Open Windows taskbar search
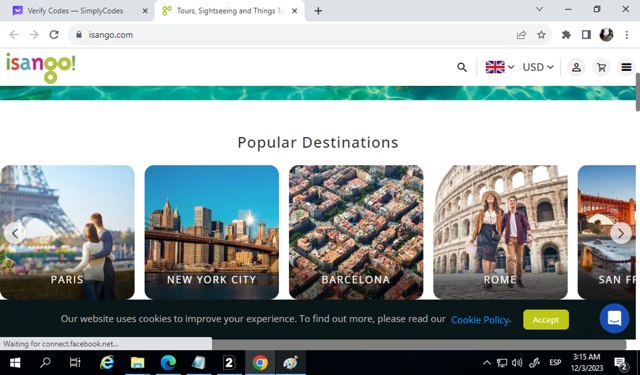Image resolution: width=640 pixels, height=375 pixels. tap(45, 362)
